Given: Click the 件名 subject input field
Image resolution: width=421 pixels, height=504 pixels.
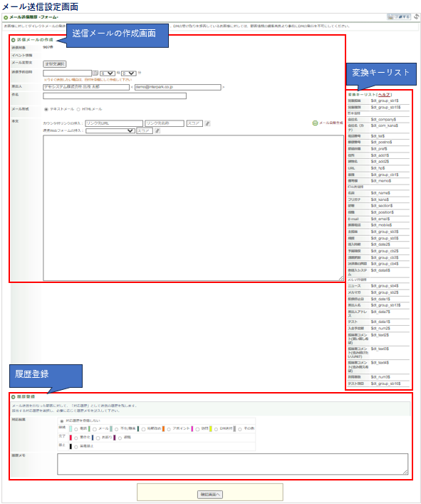Looking at the screenshot, I should point(115,96).
